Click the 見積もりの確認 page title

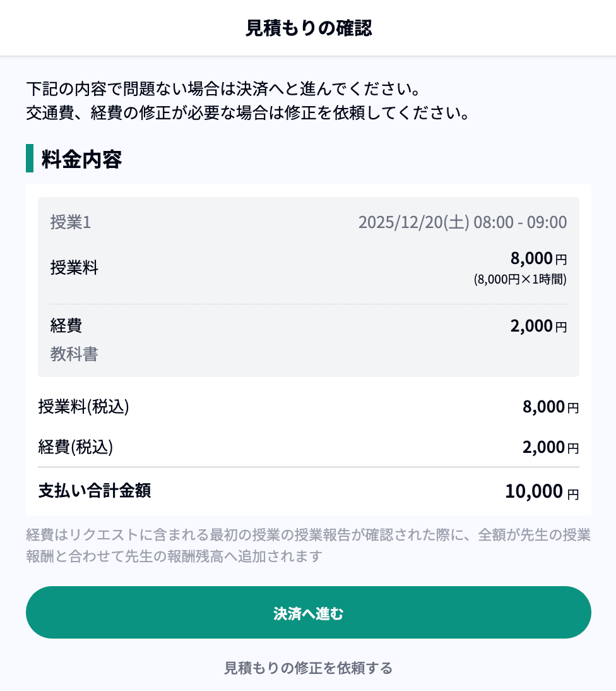(308, 28)
